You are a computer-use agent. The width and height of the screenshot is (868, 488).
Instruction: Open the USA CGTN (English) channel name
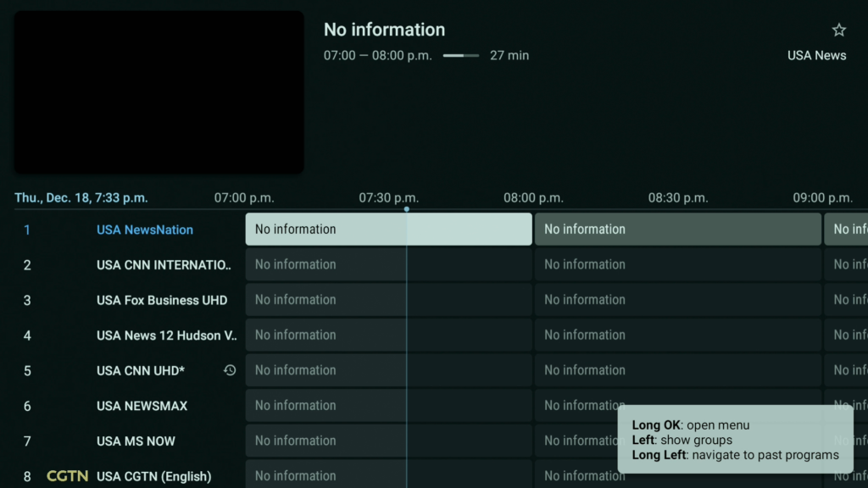pyautogui.click(x=154, y=476)
